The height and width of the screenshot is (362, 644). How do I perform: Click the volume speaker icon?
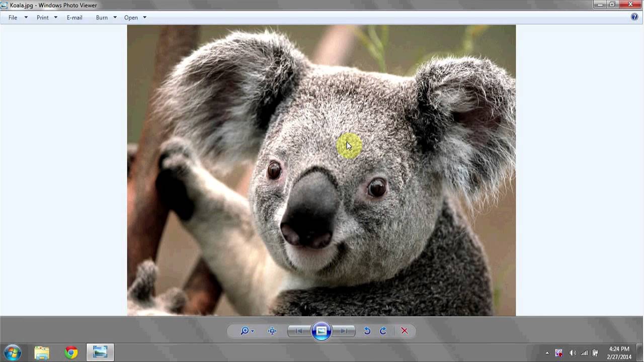click(572, 353)
